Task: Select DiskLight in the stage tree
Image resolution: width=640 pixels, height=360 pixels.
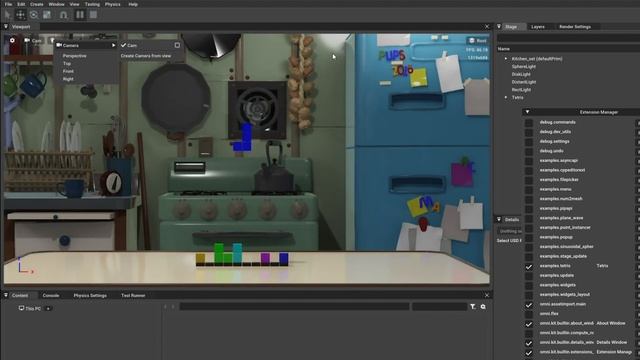Action: point(521,74)
